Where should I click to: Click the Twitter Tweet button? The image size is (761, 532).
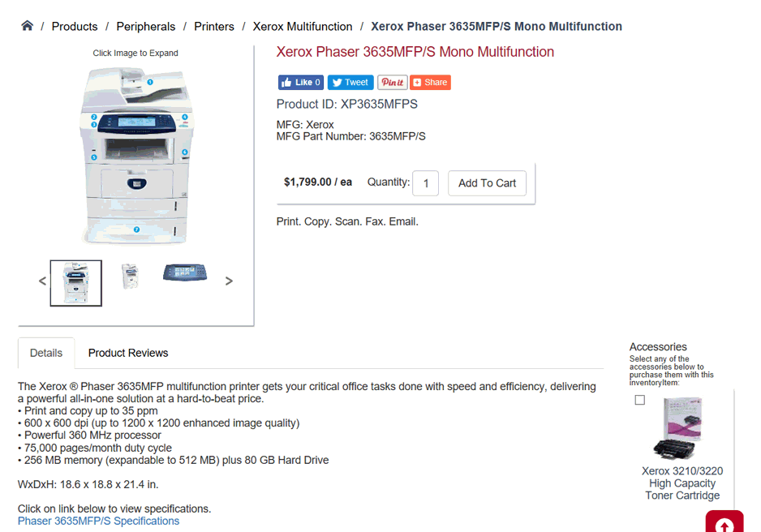pos(350,82)
